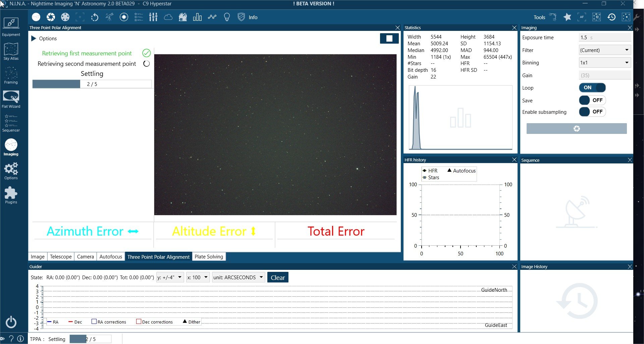The image size is (644, 344).
Task: Open the Flat Wizard section
Action: click(11, 99)
